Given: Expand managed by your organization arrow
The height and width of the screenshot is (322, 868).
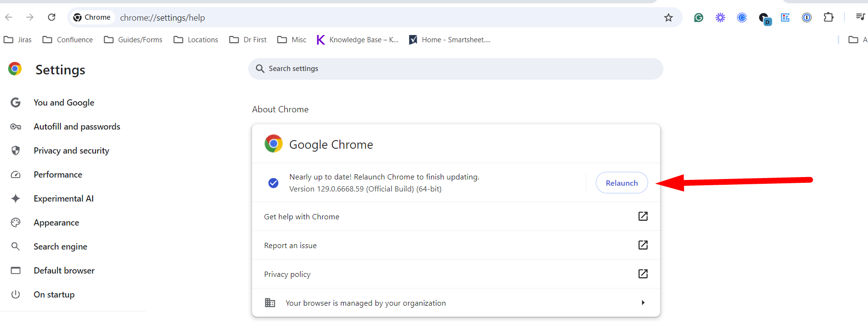Looking at the screenshot, I should (643, 303).
